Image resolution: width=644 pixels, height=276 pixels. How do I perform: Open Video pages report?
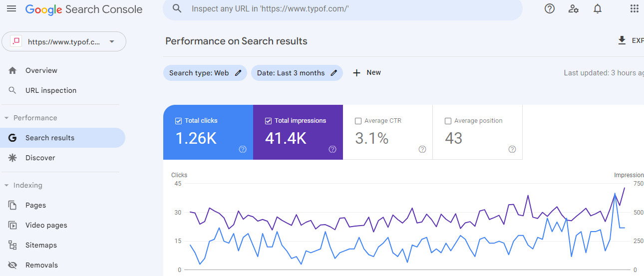62,225
